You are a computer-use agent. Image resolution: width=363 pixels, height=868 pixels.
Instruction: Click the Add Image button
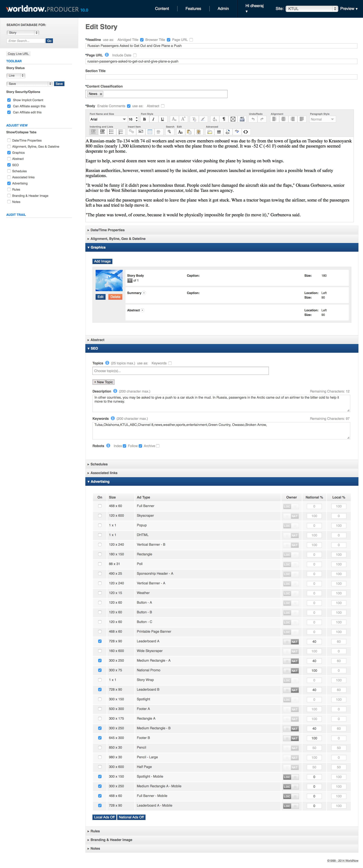pyautogui.click(x=102, y=261)
